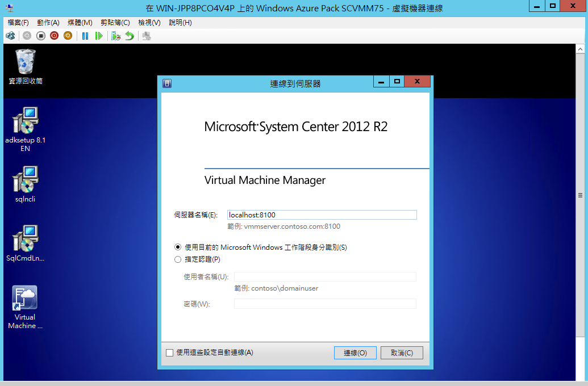Click the 取消(C) cancel button

(402, 353)
